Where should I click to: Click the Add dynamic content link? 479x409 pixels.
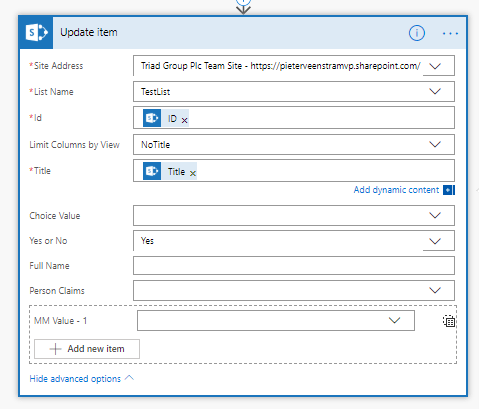(396, 190)
